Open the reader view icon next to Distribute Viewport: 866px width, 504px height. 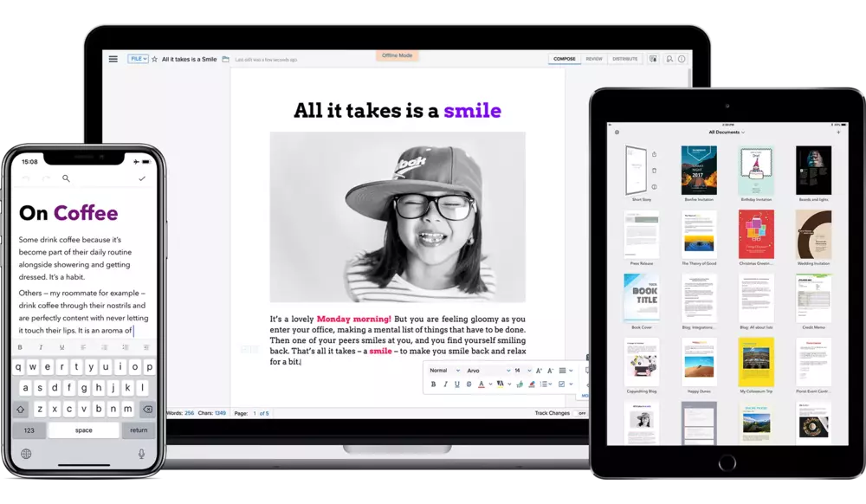[x=653, y=59]
